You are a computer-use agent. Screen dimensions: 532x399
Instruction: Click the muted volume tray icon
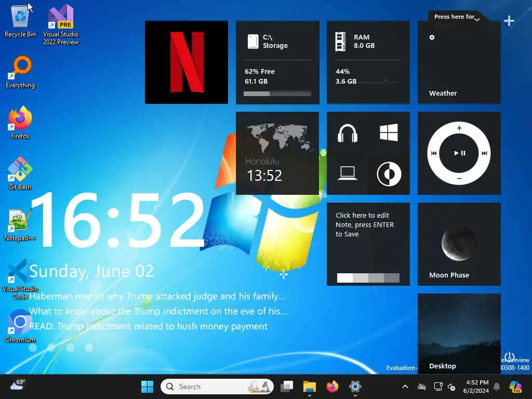[451, 387]
